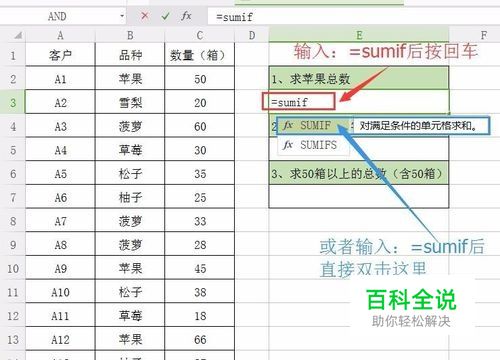Screen dimensions: 500x360
Task: Select column C header
Action: (x=200, y=35)
